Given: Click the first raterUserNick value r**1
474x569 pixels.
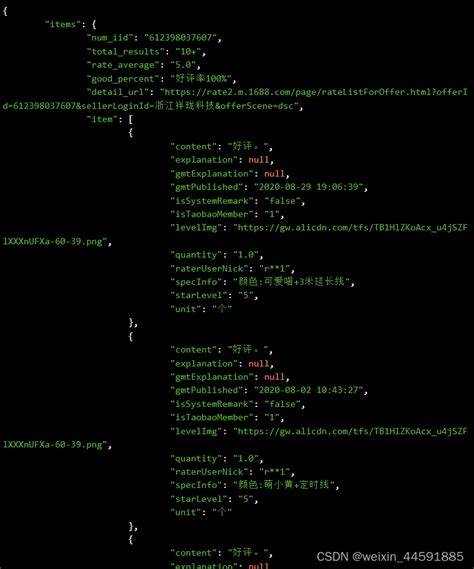Looking at the screenshot, I should tap(276, 269).
